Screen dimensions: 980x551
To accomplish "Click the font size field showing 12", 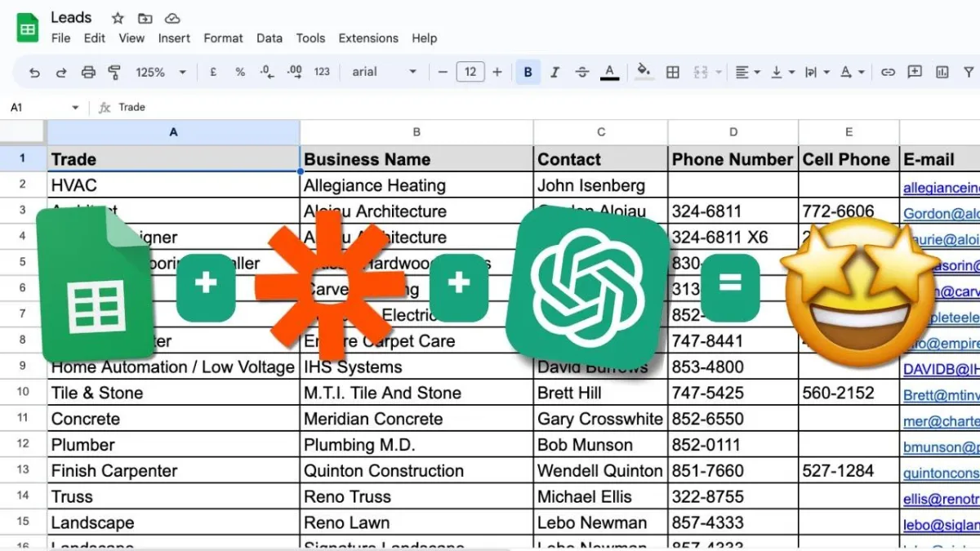I will tap(470, 72).
